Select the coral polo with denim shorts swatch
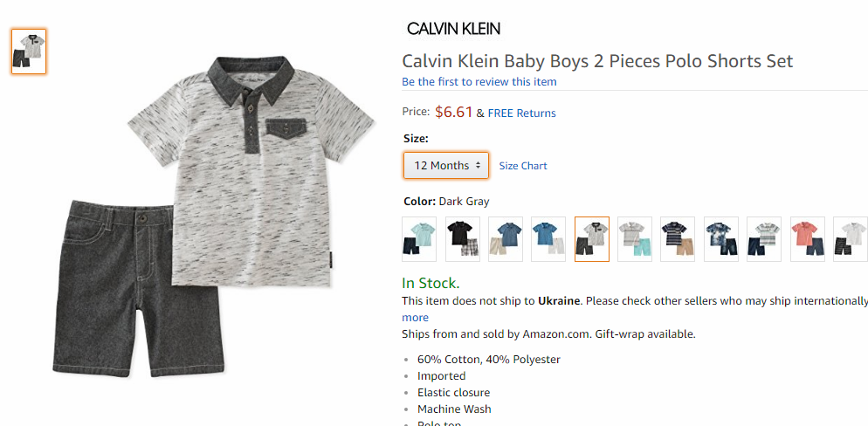Screen dimensions: 868x426 click(808, 239)
